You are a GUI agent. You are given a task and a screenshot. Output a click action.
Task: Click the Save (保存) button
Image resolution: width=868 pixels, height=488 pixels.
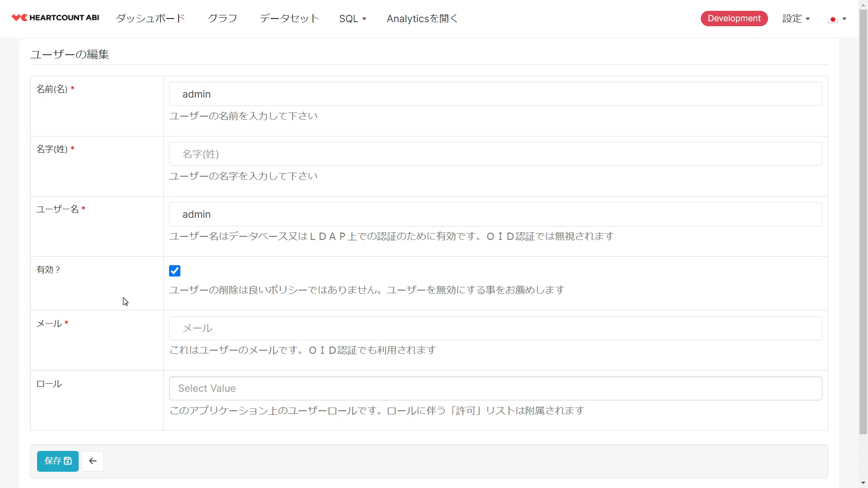click(x=58, y=461)
